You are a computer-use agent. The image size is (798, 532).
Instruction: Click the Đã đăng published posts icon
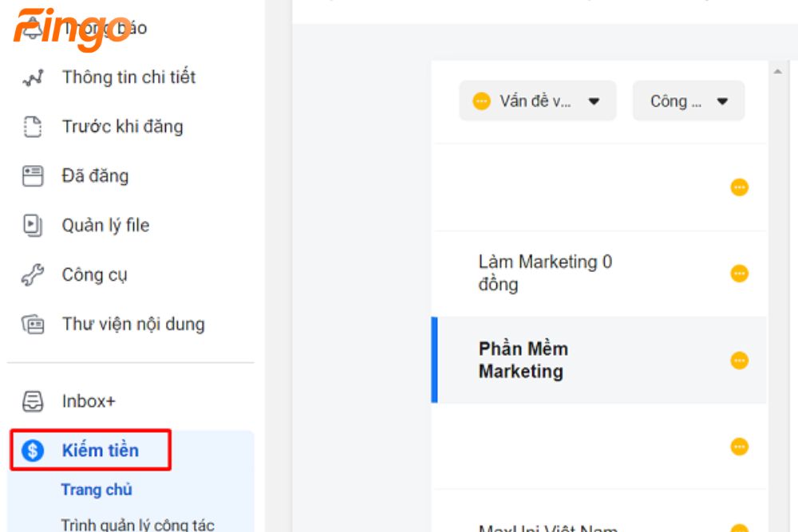[x=33, y=176]
